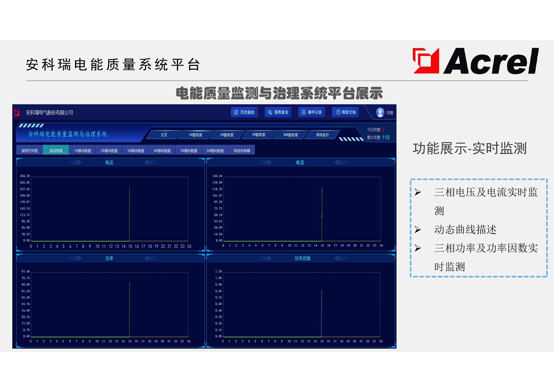
Task: Click 今日告警 alarm count
Action: (x=376, y=130)
